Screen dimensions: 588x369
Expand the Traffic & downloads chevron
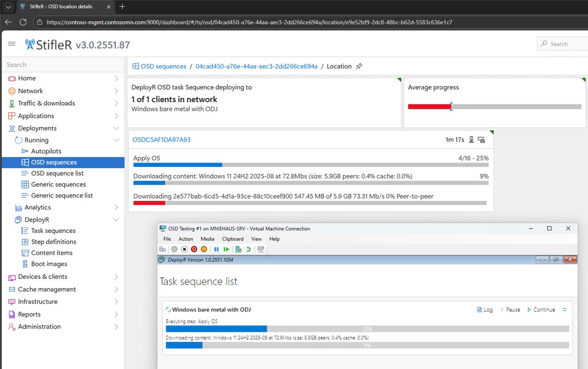(116, 103)
